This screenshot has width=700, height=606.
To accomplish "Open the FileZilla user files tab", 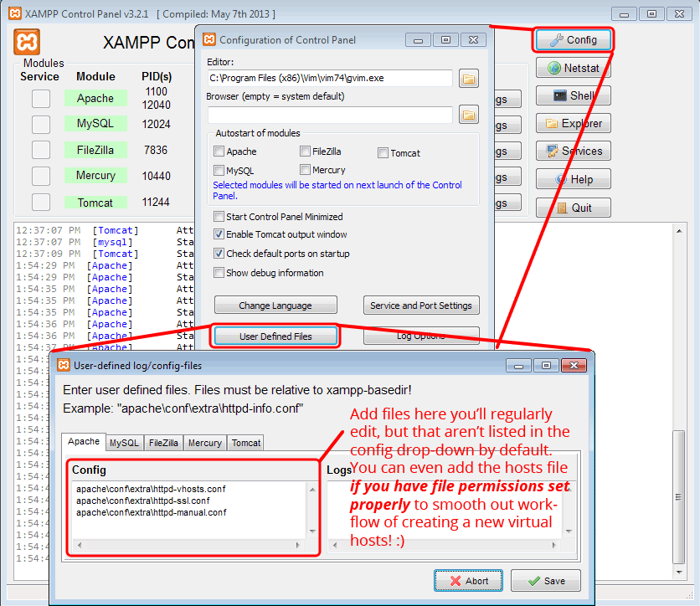I will pyautogui.click(x=163, y=443).
